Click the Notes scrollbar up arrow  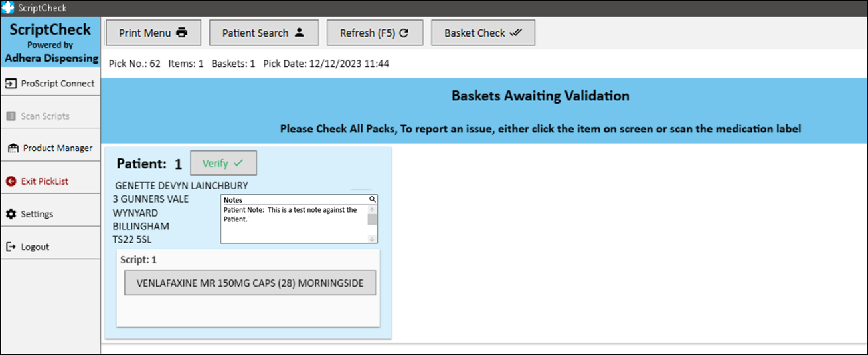click(x=373, y=209)
